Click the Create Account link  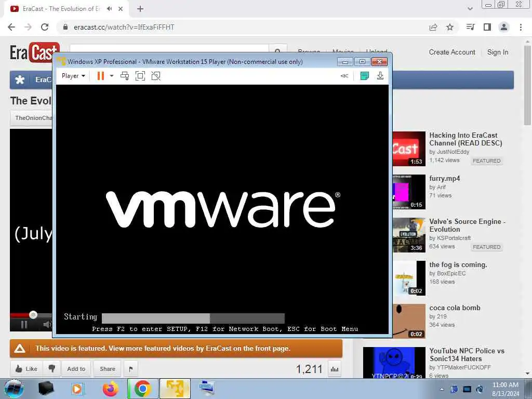(x=452, y=52)
